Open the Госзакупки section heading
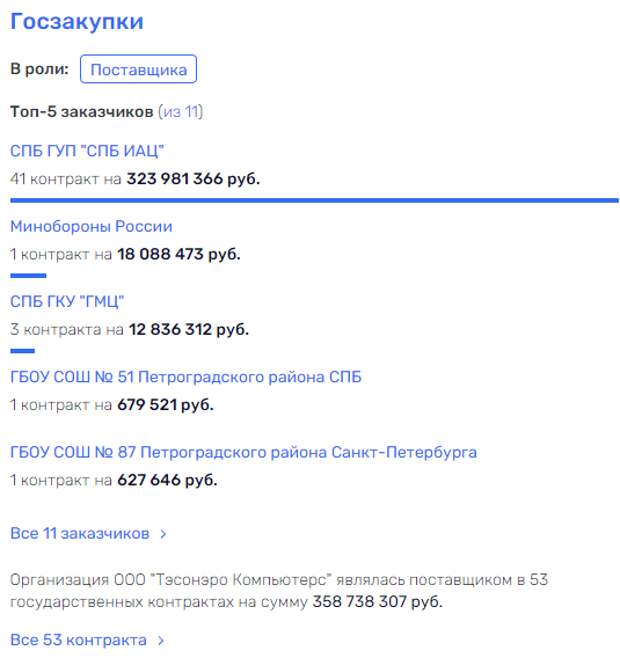The height and width of the screenshot is (658, 620). point(77,21)
